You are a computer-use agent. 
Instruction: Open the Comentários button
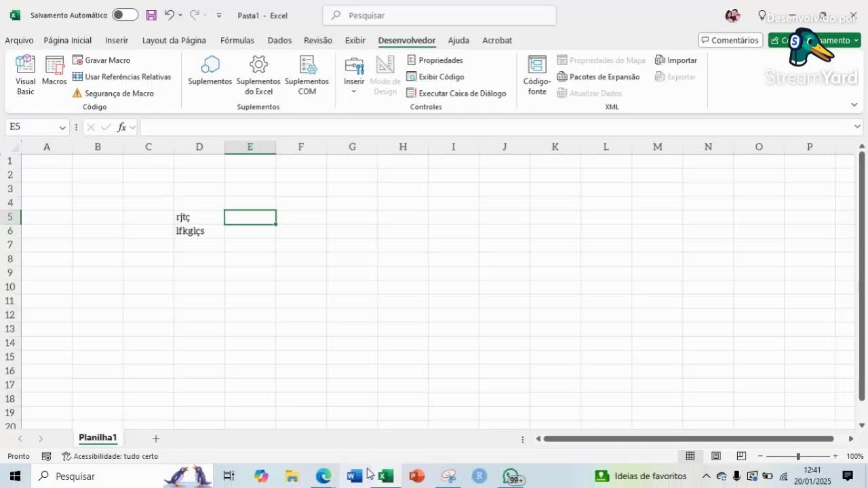730,40
